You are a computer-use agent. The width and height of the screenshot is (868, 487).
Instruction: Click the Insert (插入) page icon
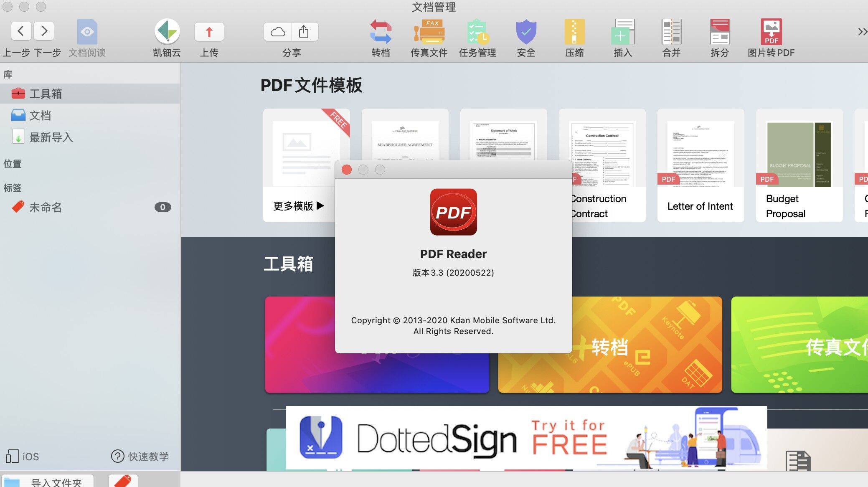[x=623, y=32]
